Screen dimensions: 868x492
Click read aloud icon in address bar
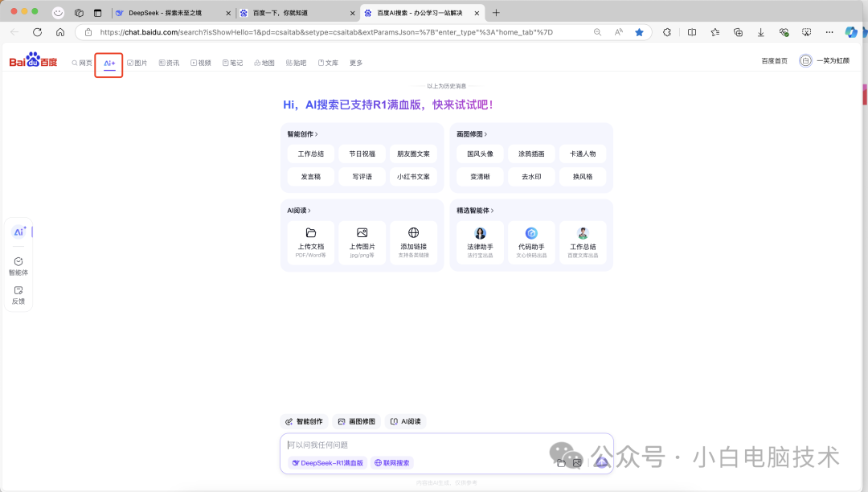pyautogui.click(x=618, y=32)
